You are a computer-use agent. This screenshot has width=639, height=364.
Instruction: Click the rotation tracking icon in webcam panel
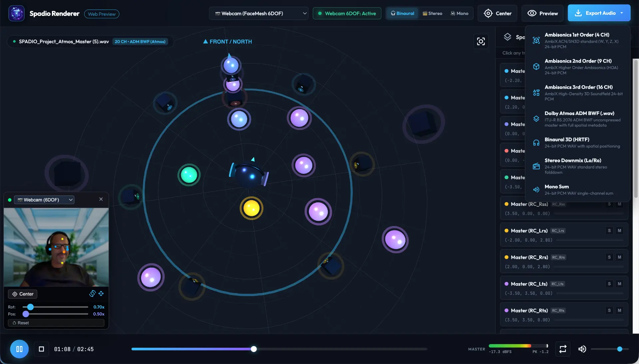point(93,294)
